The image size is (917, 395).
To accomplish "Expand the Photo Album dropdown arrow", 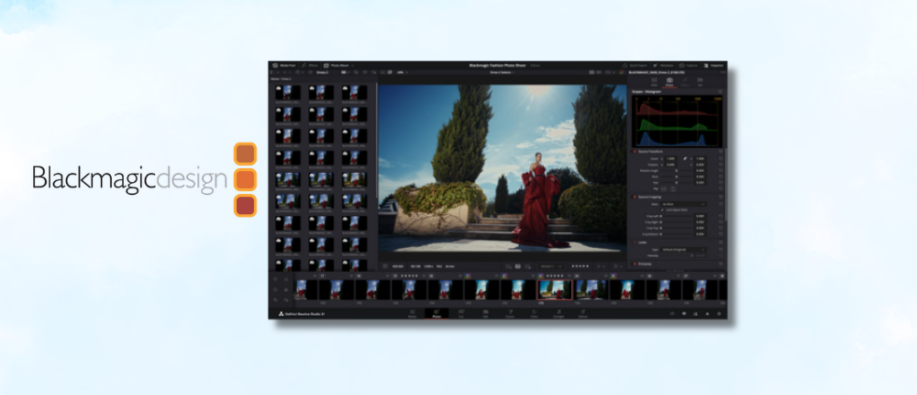I will [x=353, y=66].
